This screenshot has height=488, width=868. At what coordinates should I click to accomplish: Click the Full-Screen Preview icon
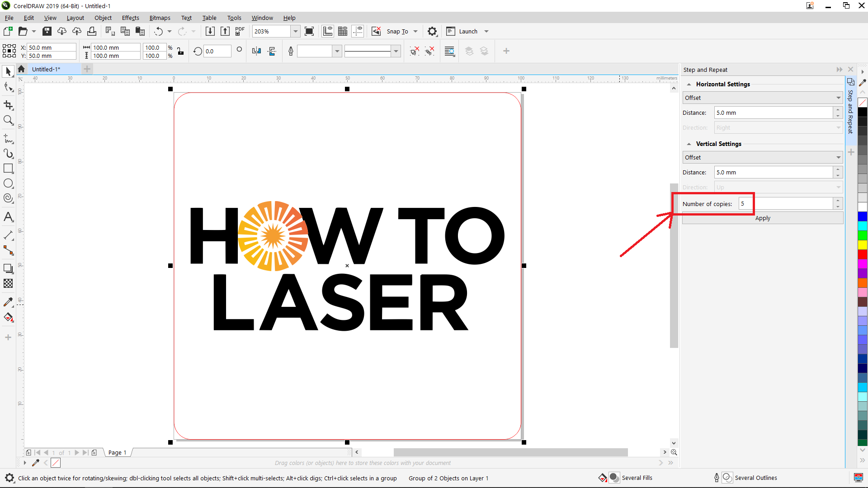[309, 31]
